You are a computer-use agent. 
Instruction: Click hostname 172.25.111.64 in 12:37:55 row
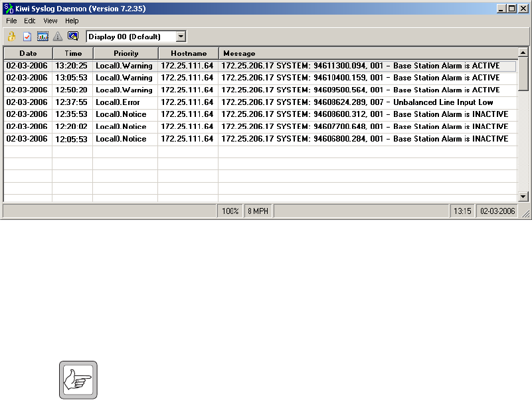click(188, 102)
